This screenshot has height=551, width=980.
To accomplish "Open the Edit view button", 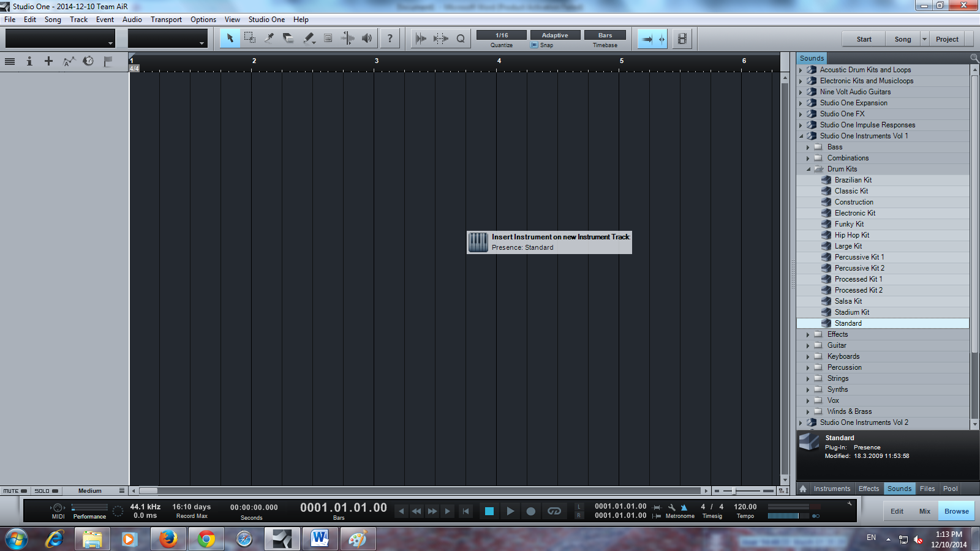I will pos(897,511).
